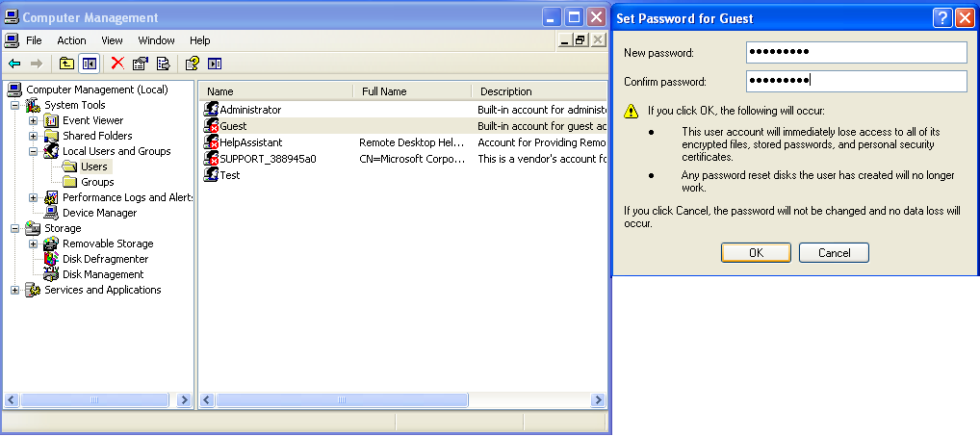This screenshot has width=980, height=436.
Task: Click the tree pane's horizontal scrollbar thumb
Action: pyautogui.click(x=94, y=399)
